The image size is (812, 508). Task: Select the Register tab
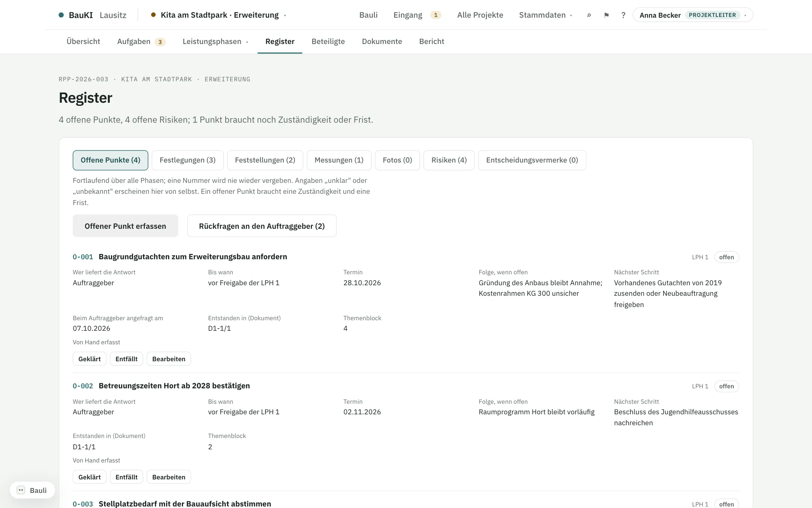click(x=280, y=41)
